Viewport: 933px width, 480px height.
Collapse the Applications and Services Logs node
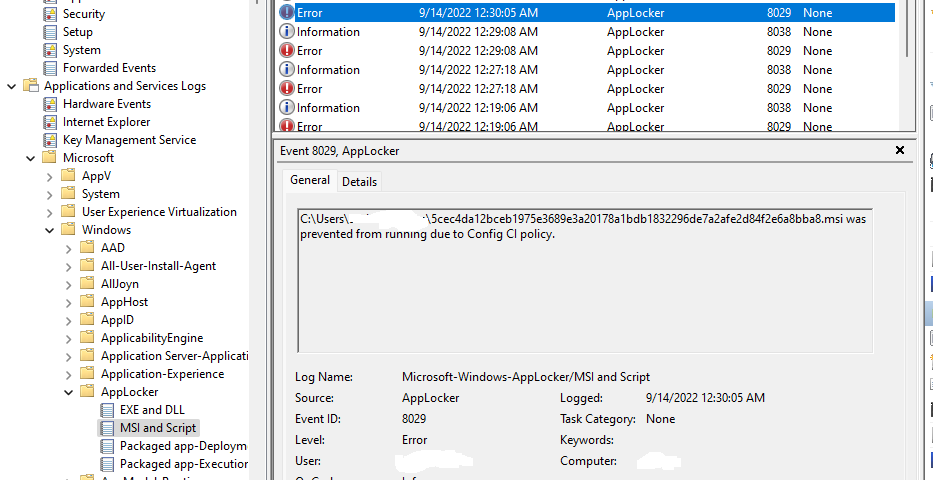pos(12,86)
